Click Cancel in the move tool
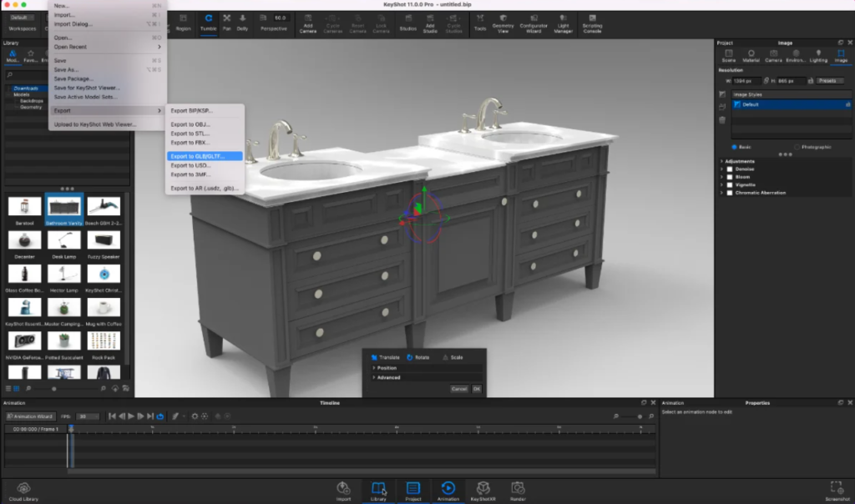855x504 pixels. (x=459, y=389)
